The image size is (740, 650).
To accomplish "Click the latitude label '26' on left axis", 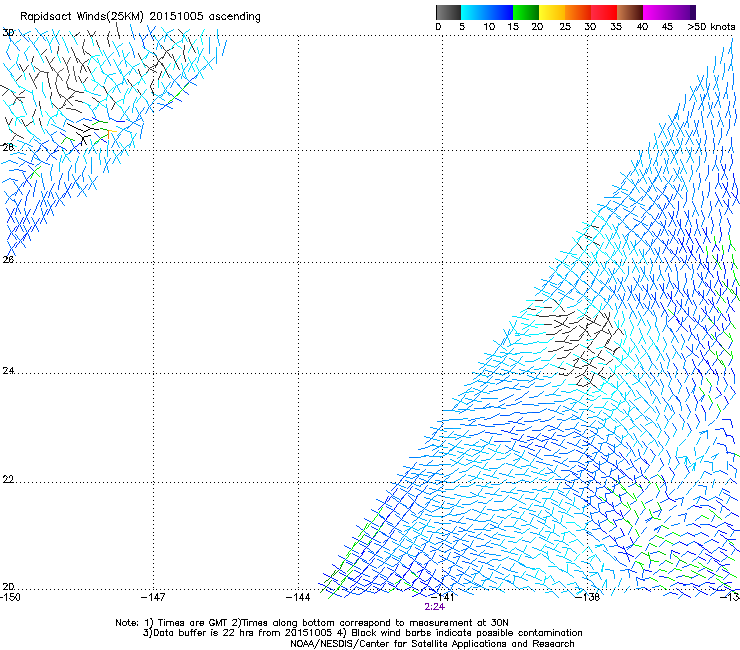I will [x=8, y=259].
